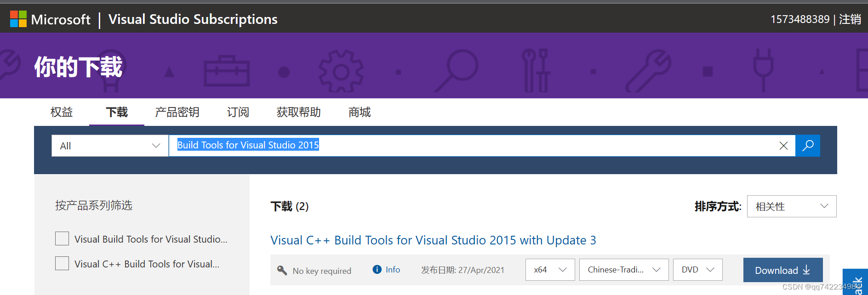This screenshot has width=868, height=295.
Task: Open the 产品密钥 tab
Action: [177, 112]
